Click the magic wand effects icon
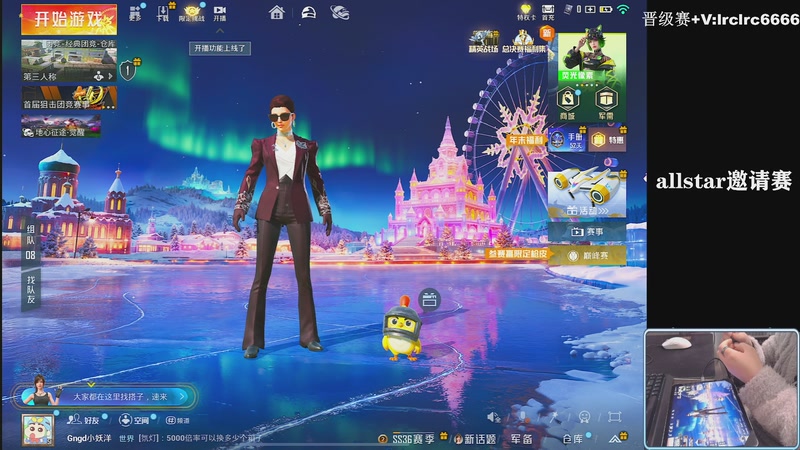Screen dimensions: 800x450 click(x=554, y=417)
